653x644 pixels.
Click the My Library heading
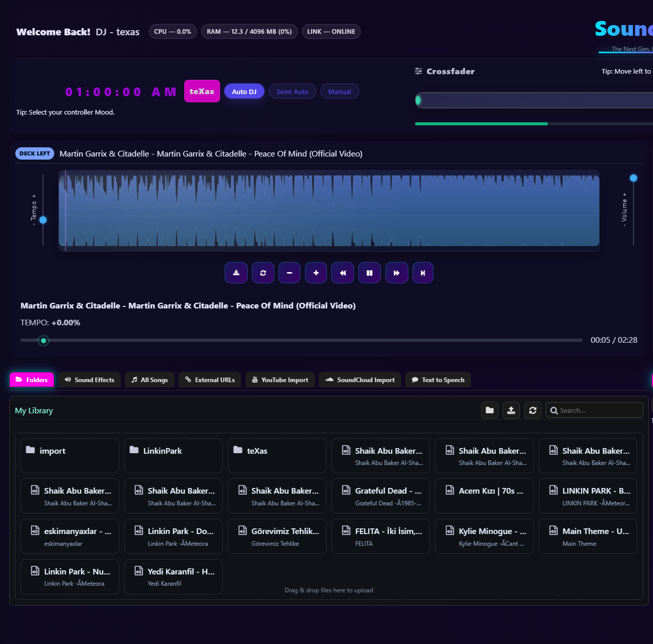(x=34, y=411)
